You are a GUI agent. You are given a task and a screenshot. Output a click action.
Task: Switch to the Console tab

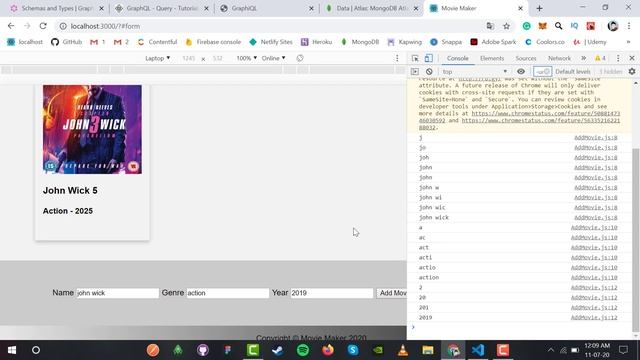[x=458, y=58]
